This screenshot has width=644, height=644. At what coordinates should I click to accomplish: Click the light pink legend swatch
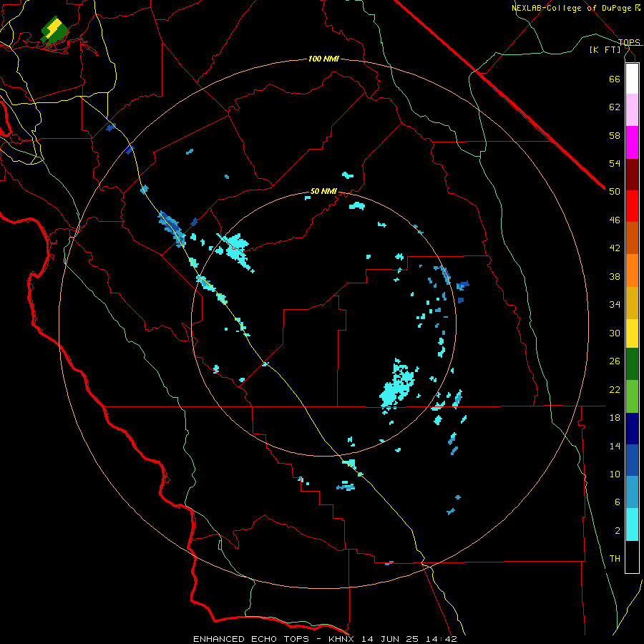point(632,110)
